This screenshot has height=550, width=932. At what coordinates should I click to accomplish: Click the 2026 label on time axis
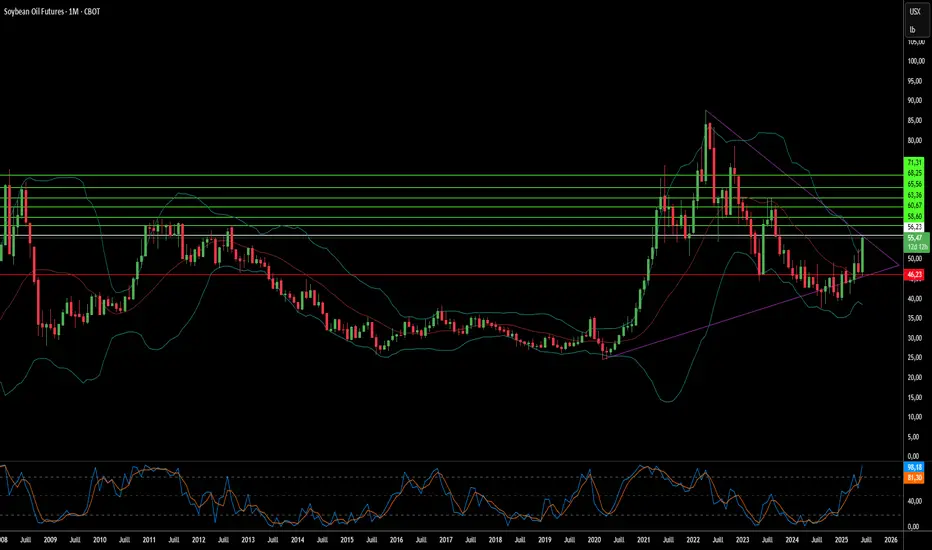891,539
